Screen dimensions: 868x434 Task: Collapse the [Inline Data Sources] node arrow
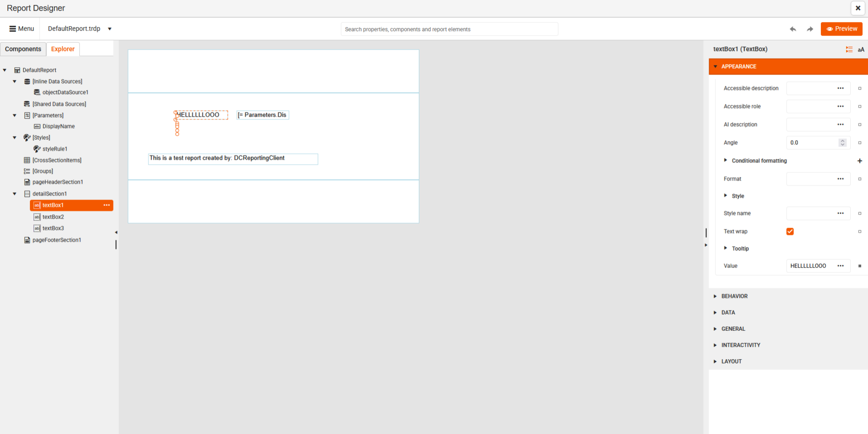[14, 81]
